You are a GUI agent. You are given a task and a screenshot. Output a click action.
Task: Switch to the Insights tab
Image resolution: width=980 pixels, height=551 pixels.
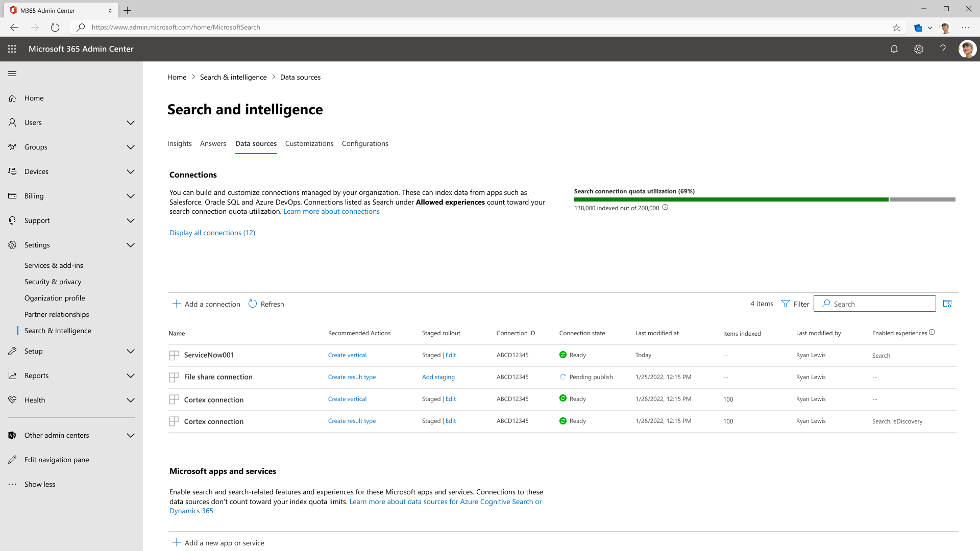tap(179, 143)
